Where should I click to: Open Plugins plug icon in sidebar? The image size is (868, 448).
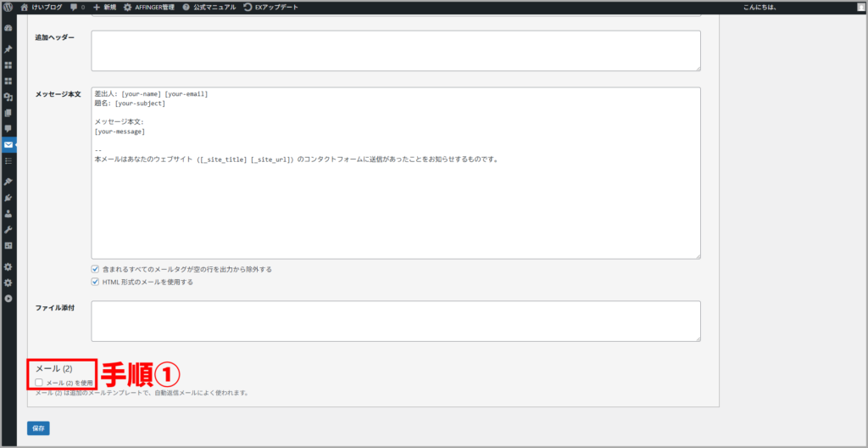(8, 198)
